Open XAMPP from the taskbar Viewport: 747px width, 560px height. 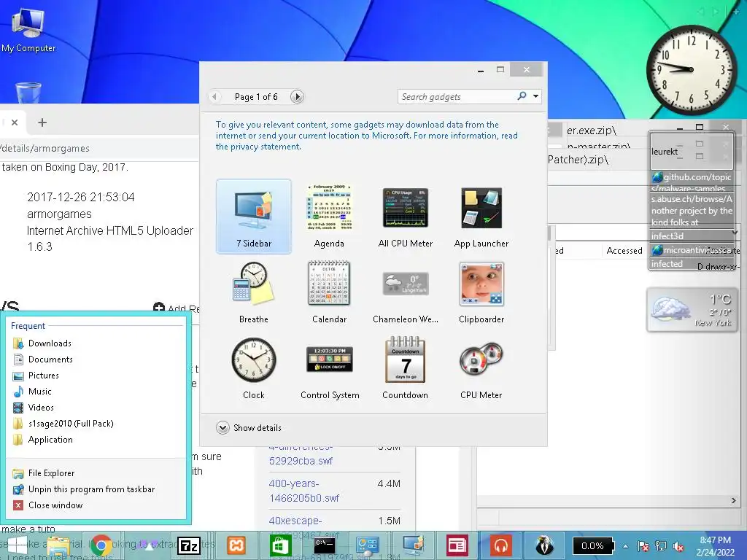pos(236,545)
